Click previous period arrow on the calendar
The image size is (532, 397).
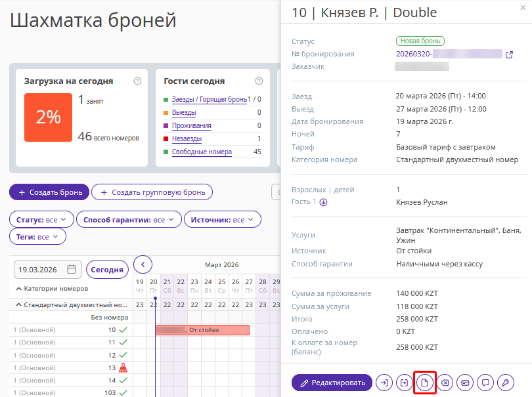click(x=143, y=264)
